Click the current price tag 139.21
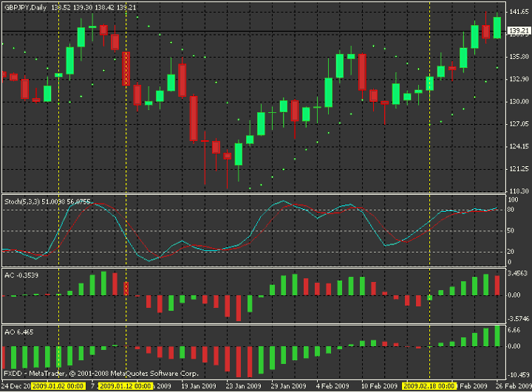The image size is (532, 392). tap(517, 30)
